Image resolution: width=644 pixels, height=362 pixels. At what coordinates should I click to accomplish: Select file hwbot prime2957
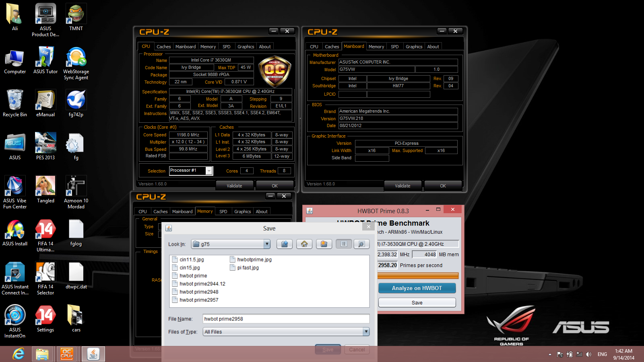pyautogui.click(x=195, y=300)
